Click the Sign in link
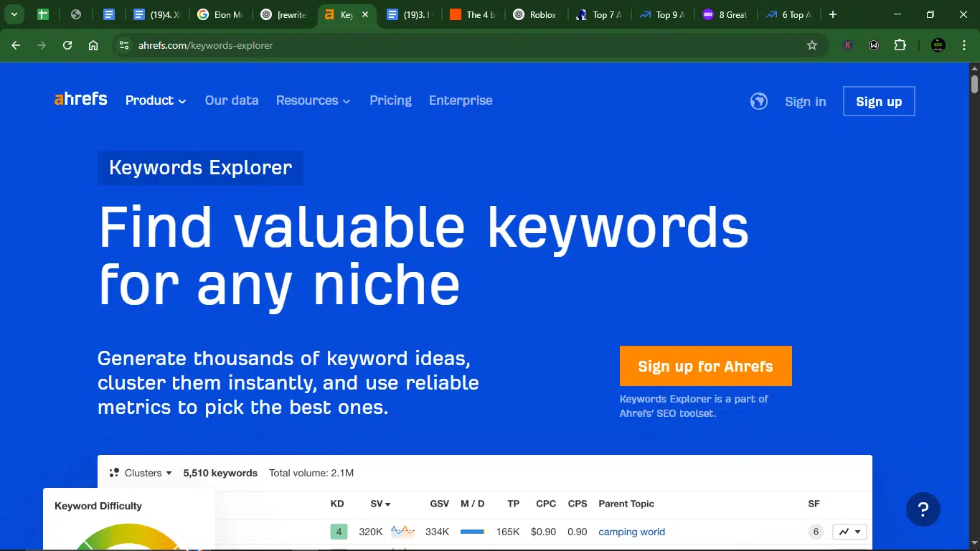 pos(806,101)
